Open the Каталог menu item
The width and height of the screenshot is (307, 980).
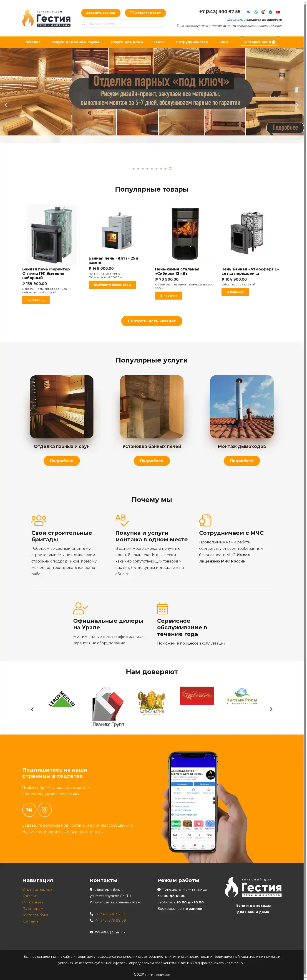(32, 42)
